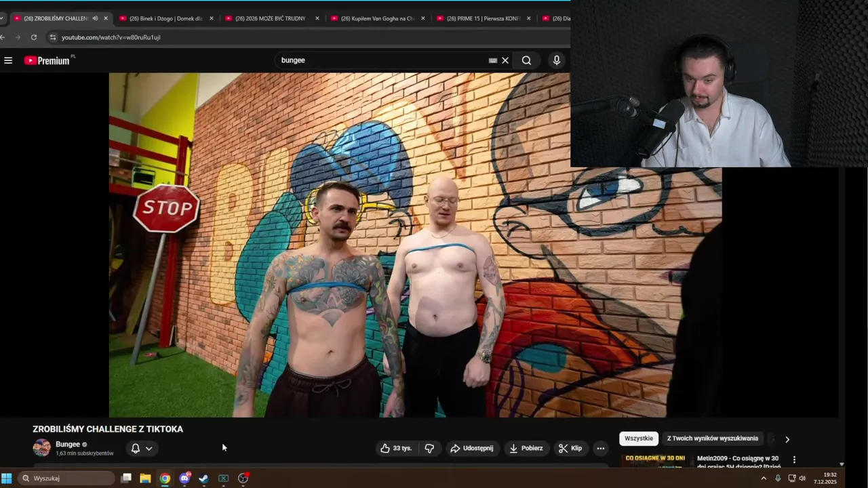
Task: Click the Wyszukaj taskbar search box
Action: tap(66, 479)
